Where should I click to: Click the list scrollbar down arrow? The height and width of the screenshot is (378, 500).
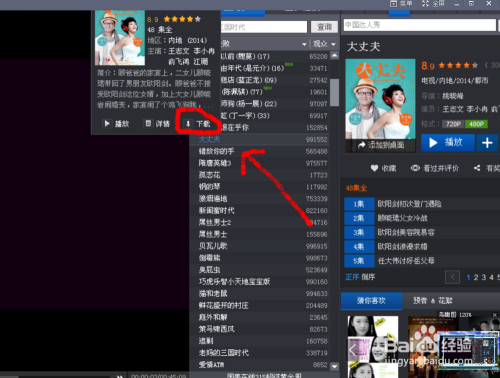[335, 367]
